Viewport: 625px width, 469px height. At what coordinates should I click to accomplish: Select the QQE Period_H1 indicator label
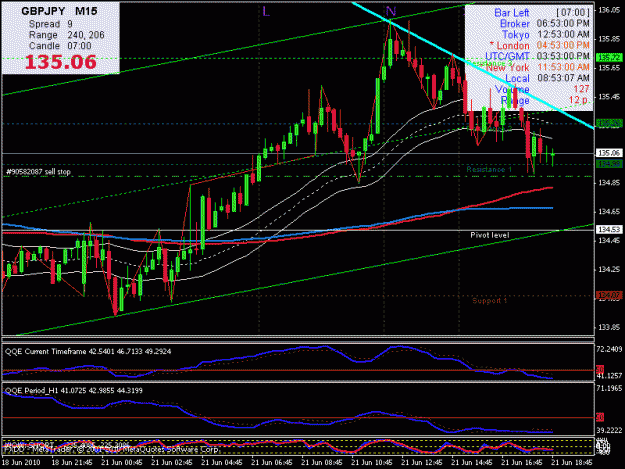point(74,391)
